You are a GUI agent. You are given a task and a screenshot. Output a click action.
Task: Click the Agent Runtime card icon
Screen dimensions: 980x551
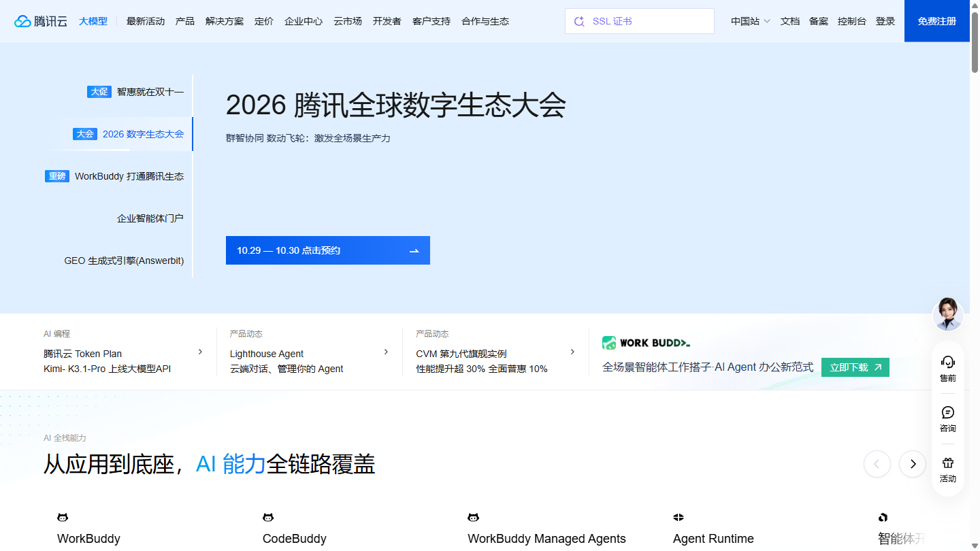679,518
